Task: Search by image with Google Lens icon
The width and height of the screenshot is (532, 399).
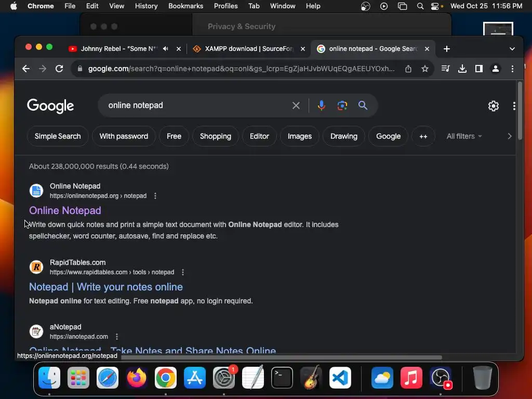Action: point(342,105)
